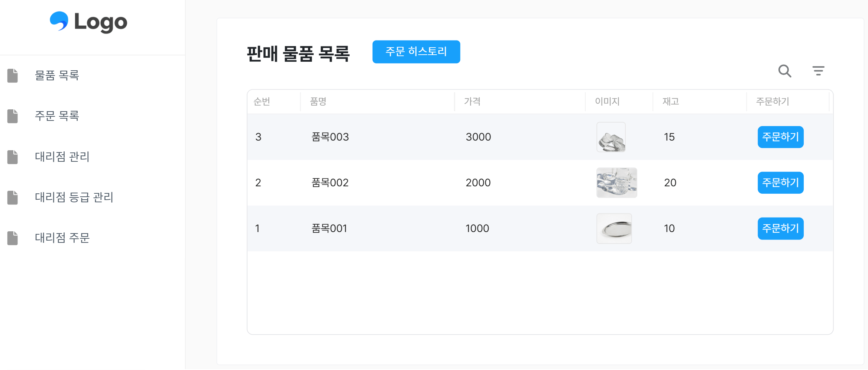Open 대리점 관리 from the sidebar
Screen dimensions: 868x370
(62, 157)
